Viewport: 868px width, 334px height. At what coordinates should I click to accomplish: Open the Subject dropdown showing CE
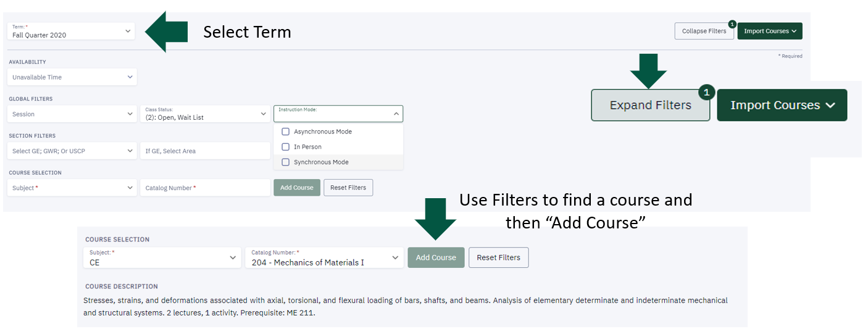[x=162, y=258]
